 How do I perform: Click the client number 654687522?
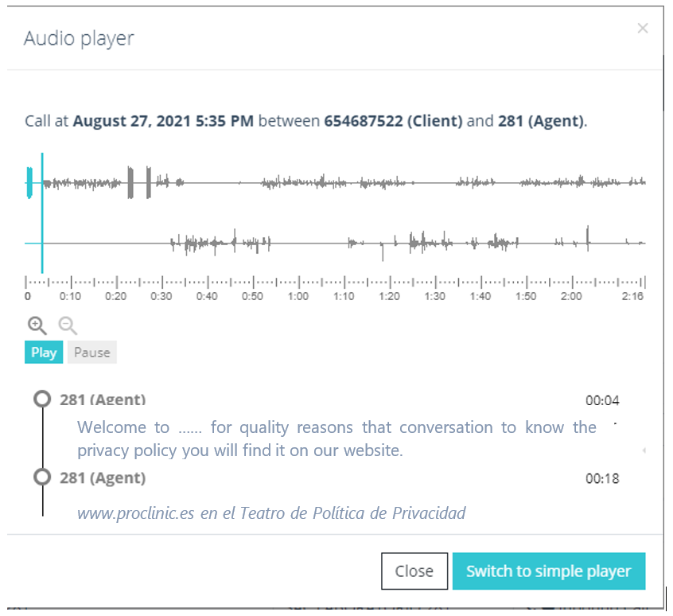363,121
